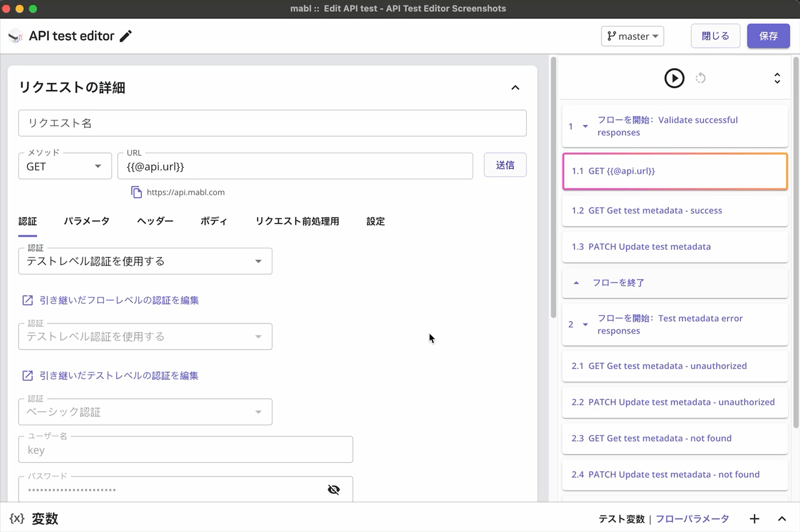The height and width of the screenshot is (532, 800).
Task: Open the 設定 tab
Action: click(376, 221)
